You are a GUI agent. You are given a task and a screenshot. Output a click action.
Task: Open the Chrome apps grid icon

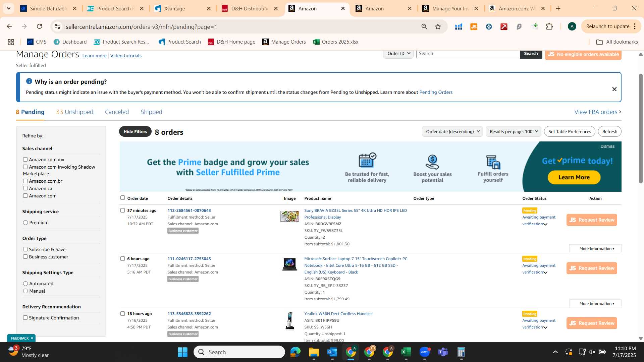11,42
